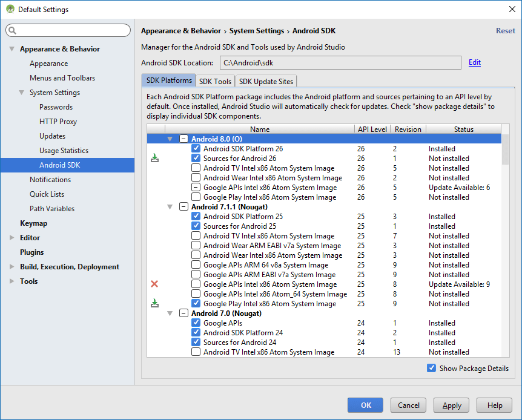Click the magnifier icon in the search field

tap(13, 30)
